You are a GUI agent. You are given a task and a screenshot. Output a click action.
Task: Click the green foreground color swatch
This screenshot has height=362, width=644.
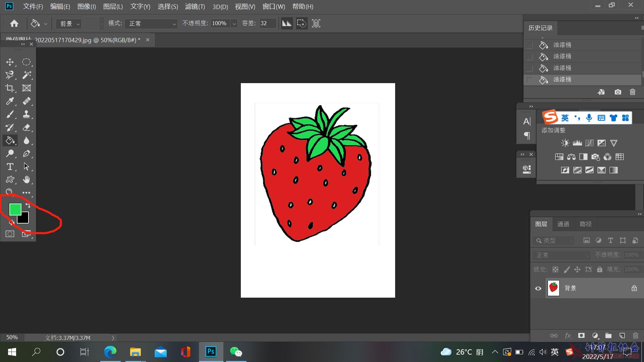click(x=15, y=209)
